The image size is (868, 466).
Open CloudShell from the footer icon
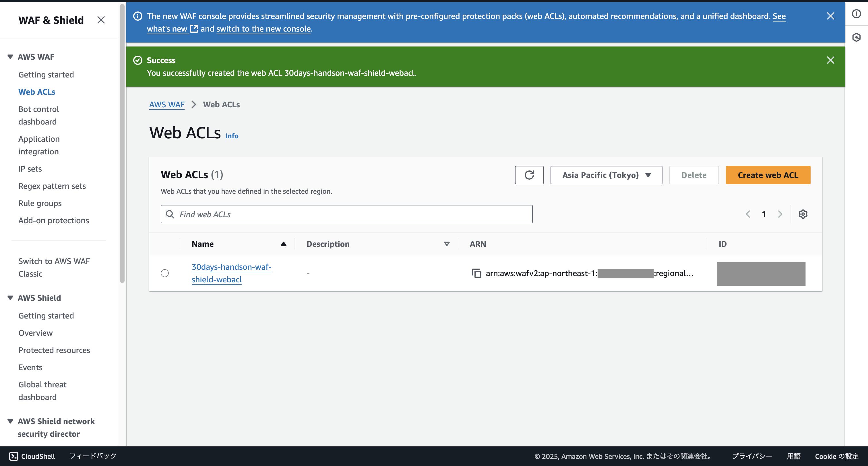pyautogui.click(x=14, y=456)
